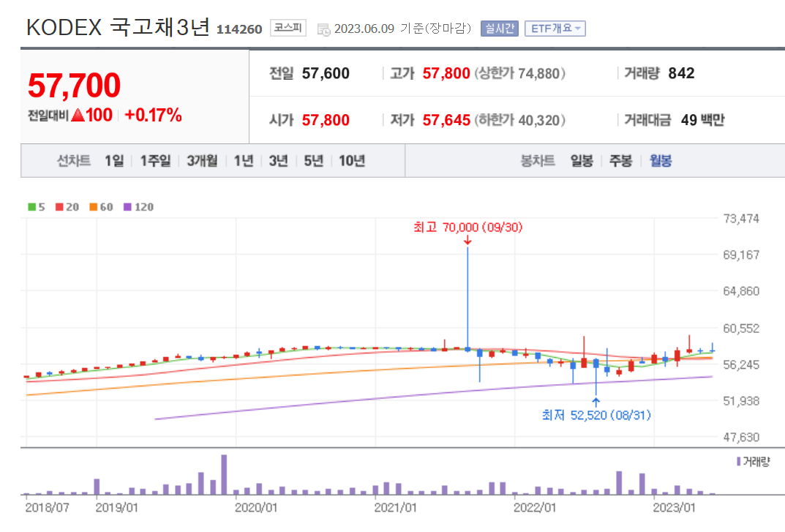The width and height of the screenshot is (785, 532).
Task: Click the 56,245 price axis label
Action: click(x=741, y=364)
